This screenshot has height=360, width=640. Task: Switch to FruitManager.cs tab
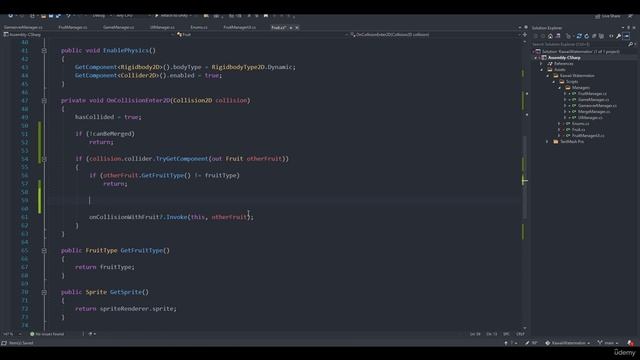(x=73, y=27)
